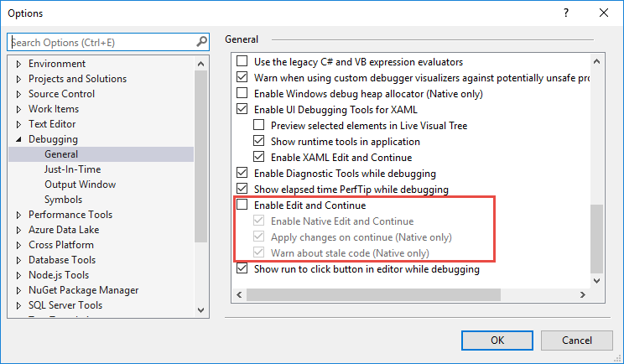The height and width of the screenshot is (364, 624).
Task: Select Just-In-Time under Debugging
Action: (72, 169)
